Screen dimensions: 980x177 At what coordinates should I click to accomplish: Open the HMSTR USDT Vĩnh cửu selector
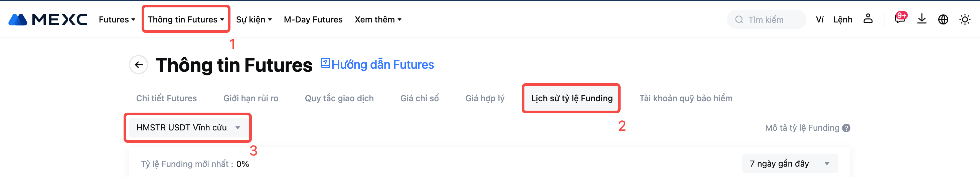(188, 128)
